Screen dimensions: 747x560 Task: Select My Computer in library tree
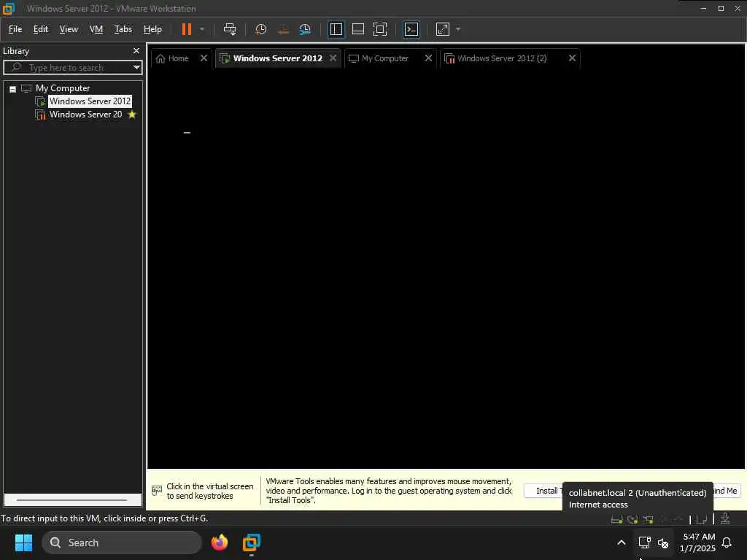63,88
